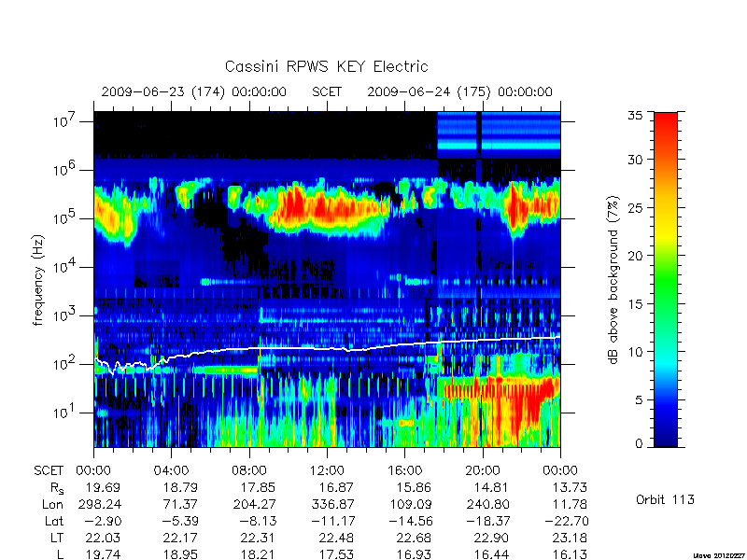The width and height of the screenshot is (747, 560).
Task: Click Lon value 336.87
Action: click(x=332, y=504)
